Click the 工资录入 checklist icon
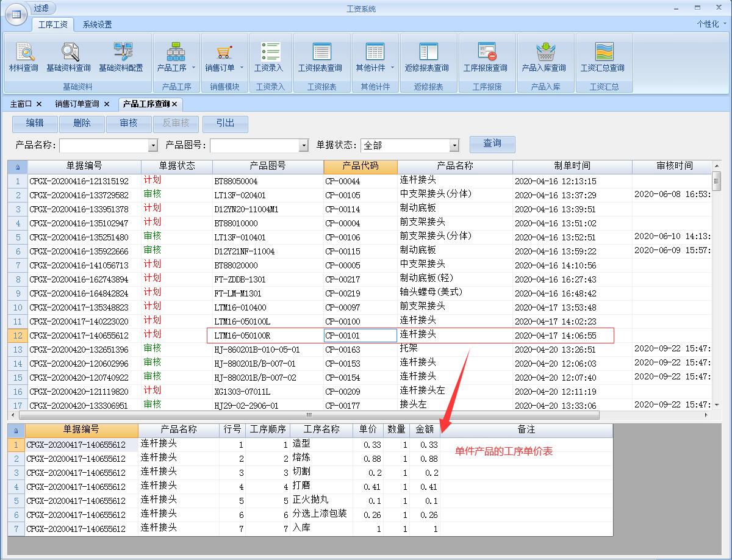Image resolution: width=732 pixels, height=560 pixels. click(269, 52)
